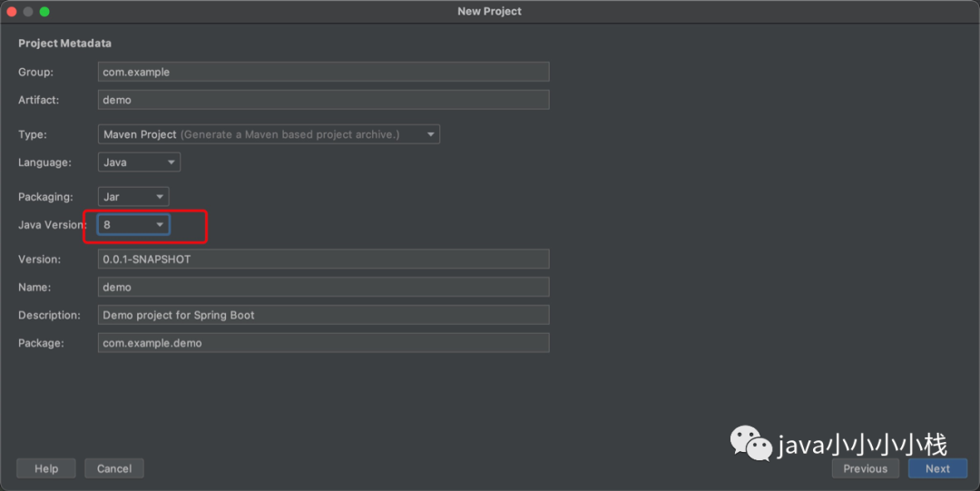Image resolution: width=980 pixels, height=491 pixels.
Task: Select the Name input field
Action: [x=324, y=287]
